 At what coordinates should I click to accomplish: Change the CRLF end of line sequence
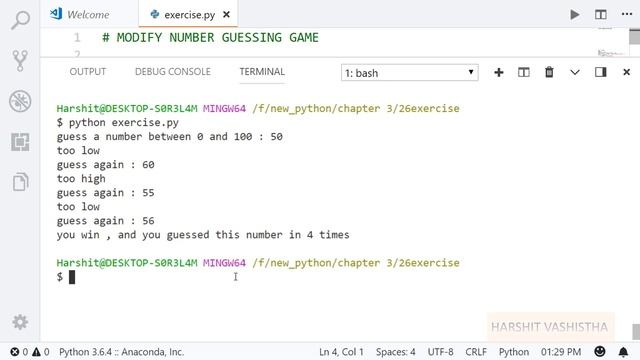(x=476, y=352)
